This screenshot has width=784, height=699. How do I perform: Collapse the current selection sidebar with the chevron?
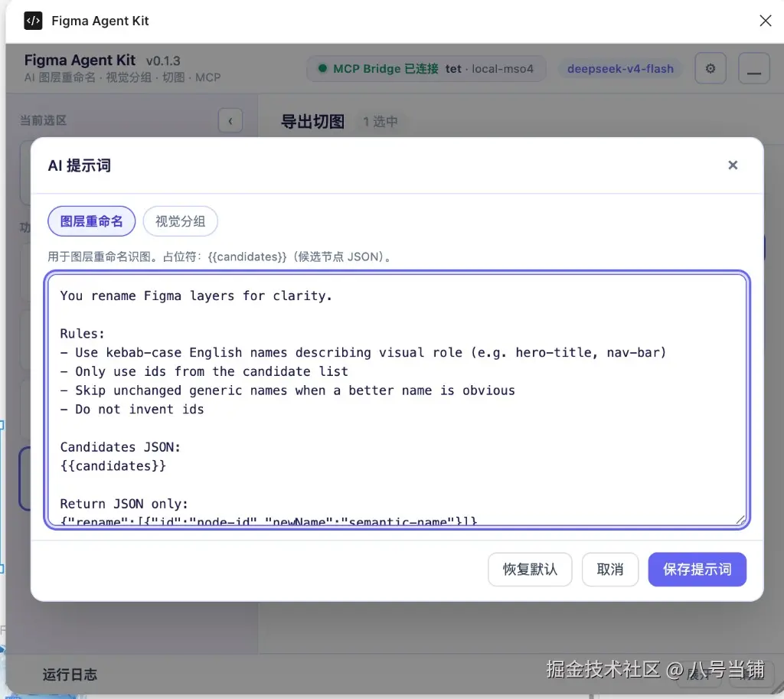[x=230, y=120]
